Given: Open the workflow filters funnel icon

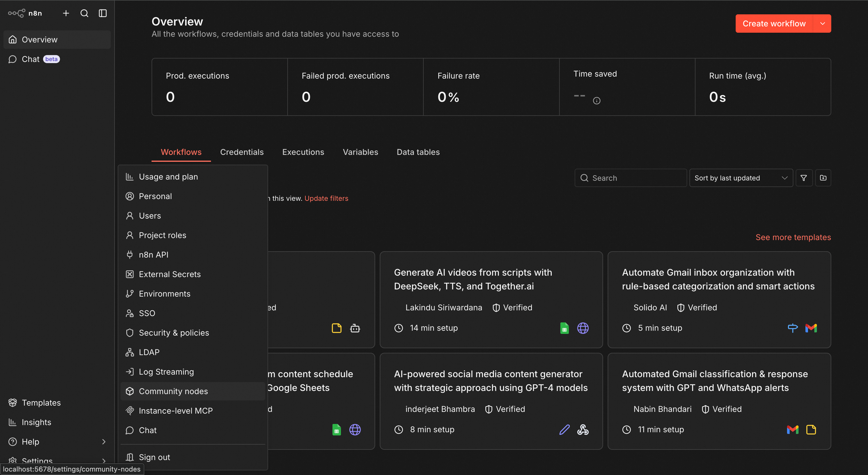Looking at the screenshot, I should tap(804, 178).
